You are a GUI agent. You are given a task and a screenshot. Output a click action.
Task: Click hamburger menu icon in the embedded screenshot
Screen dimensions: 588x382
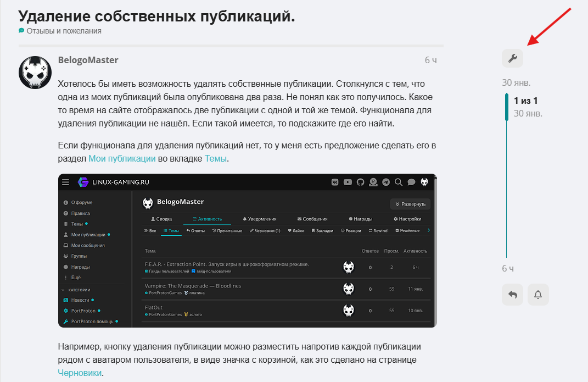[x=66, y=182]
